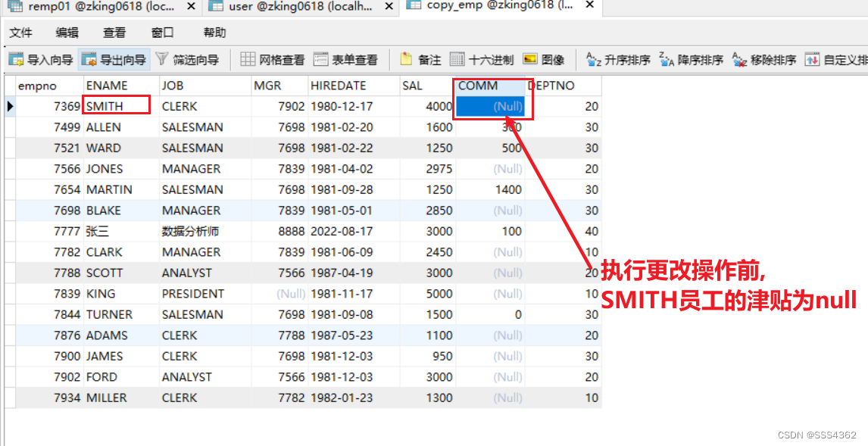The image size is (868, 446).
Task: Open the Hex (十六进制) viewer
Action: coord(482,59)
